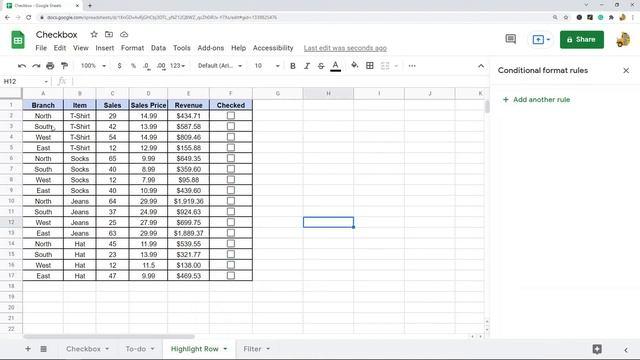The image size is (640, 360).
Task: Check the box for East T-Shirt row
Action: pos(231,147)
